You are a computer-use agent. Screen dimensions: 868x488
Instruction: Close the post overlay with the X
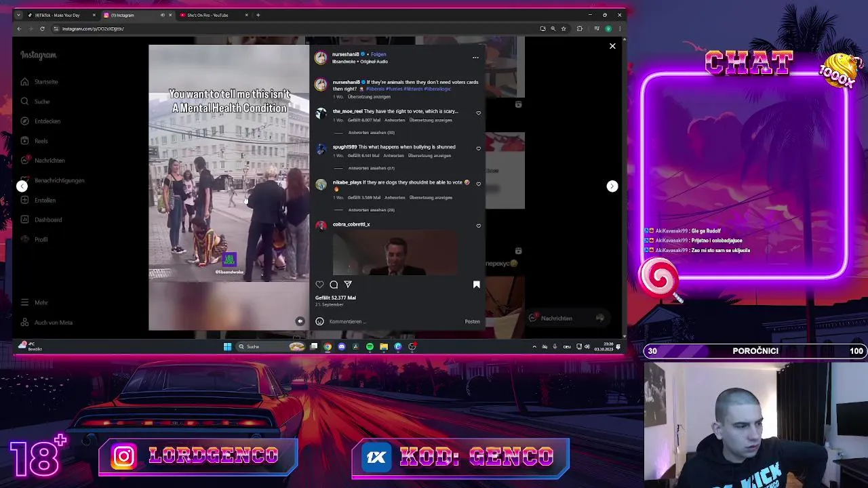click(x=612, y=46)
